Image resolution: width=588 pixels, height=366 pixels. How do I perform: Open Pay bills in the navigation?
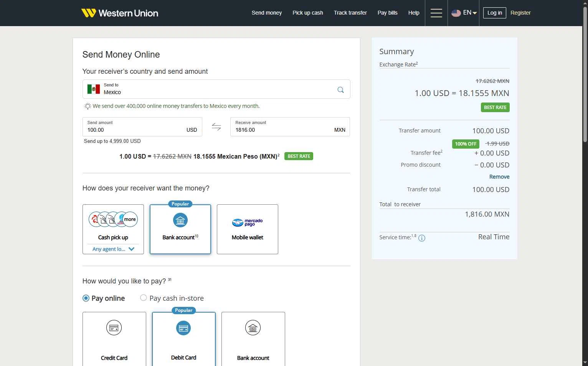[388, 13]
